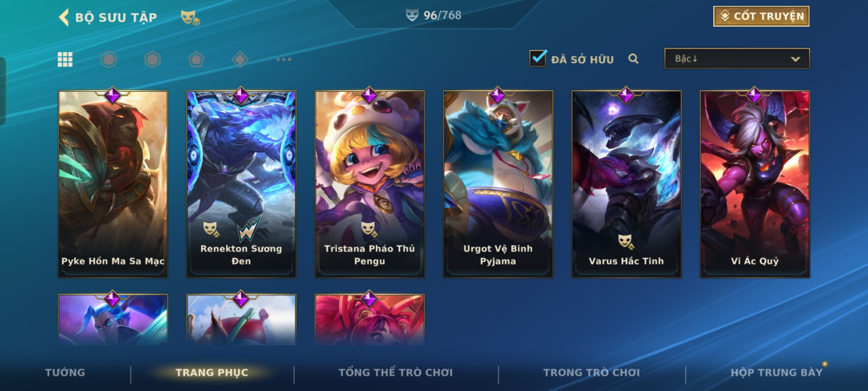Switch to the Tướng tab
The image size is (868, 391).
(x=65, y=373)
